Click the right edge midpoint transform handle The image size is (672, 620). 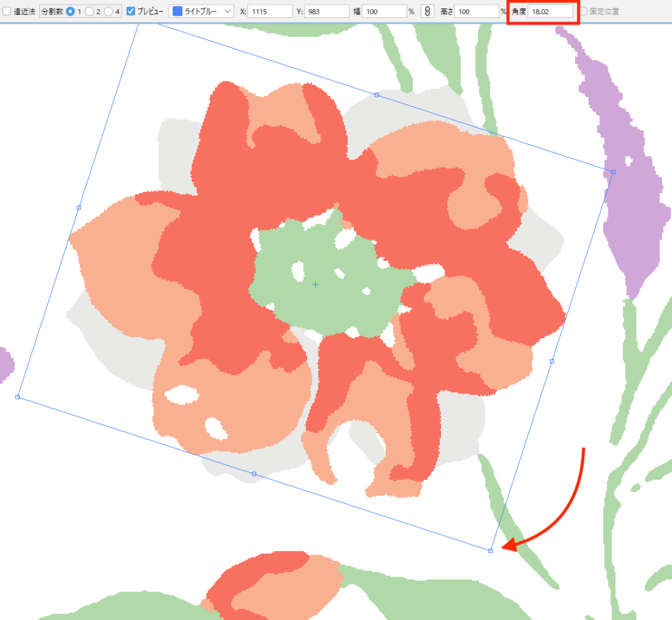[552, 361]
